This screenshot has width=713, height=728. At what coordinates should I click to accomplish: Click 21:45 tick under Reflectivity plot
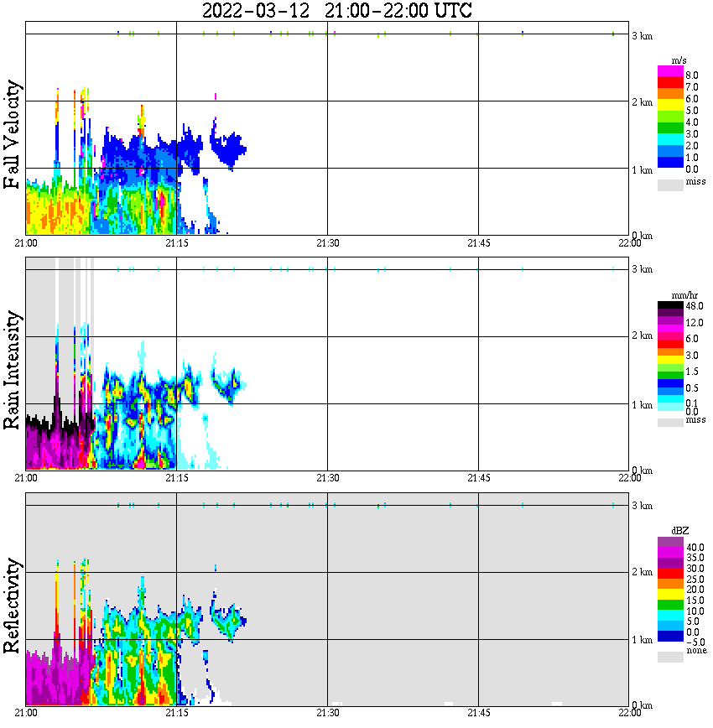click(478, 713)
